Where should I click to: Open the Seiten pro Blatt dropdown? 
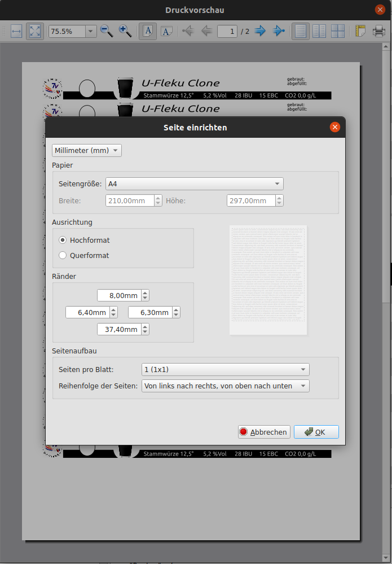[x=225, y=370]
